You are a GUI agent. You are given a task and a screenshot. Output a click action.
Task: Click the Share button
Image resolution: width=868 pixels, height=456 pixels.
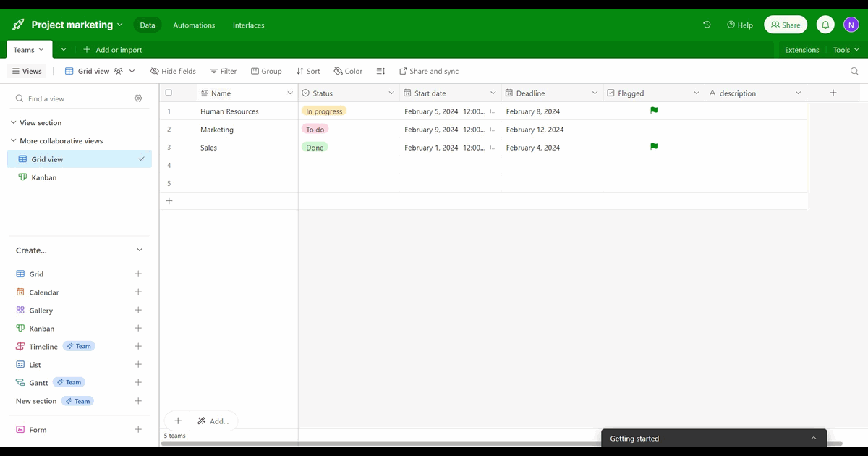[786, 25]
